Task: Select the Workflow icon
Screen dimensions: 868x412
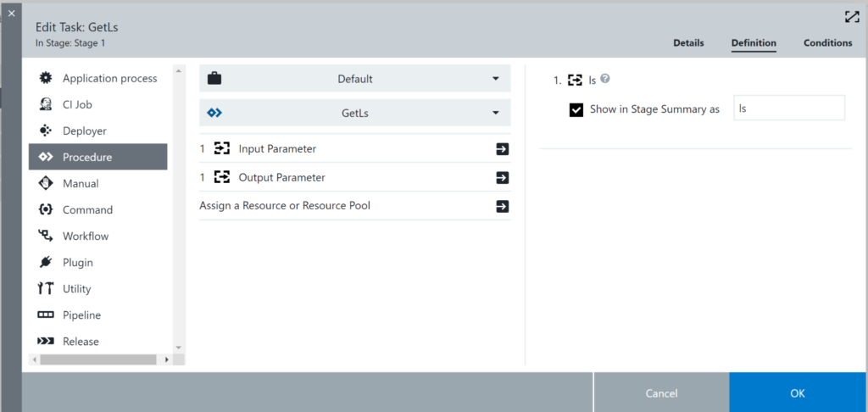Action: coord(46,236)
